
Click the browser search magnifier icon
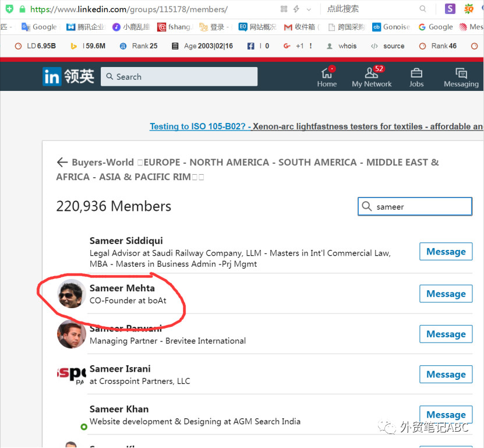click(423, 9)
